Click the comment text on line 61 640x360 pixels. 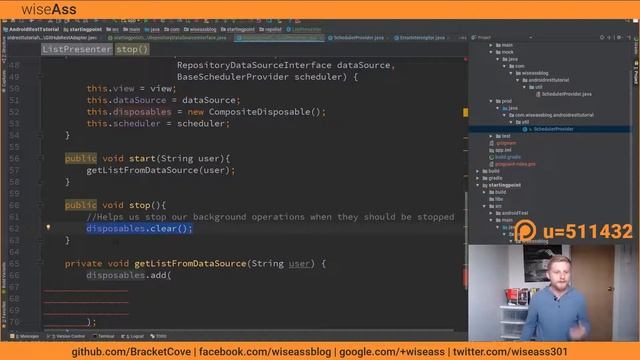(x=270, y=217)
